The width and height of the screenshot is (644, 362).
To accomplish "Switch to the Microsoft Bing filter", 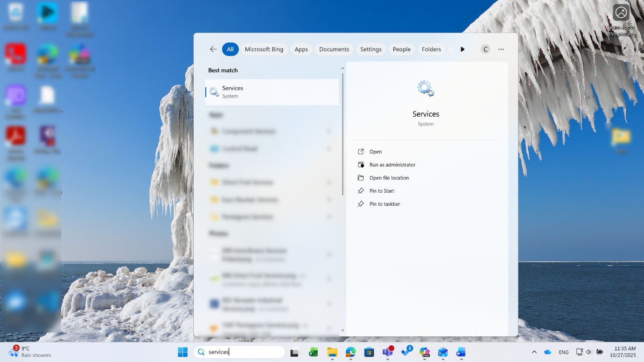I will click(264, 49).
